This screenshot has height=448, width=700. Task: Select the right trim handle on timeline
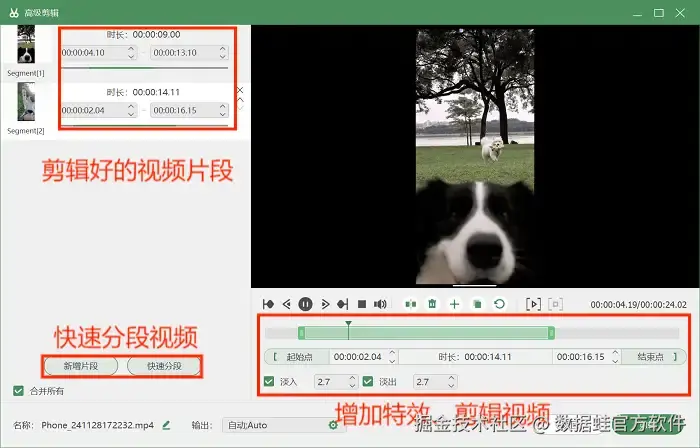552,333
